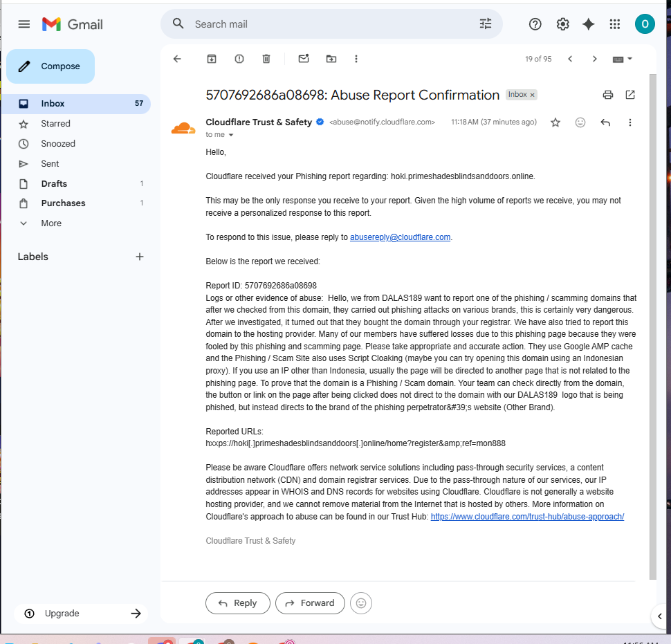Archive this email
The width and height of the screenshot is (671, 644).
tap(212, 59)
